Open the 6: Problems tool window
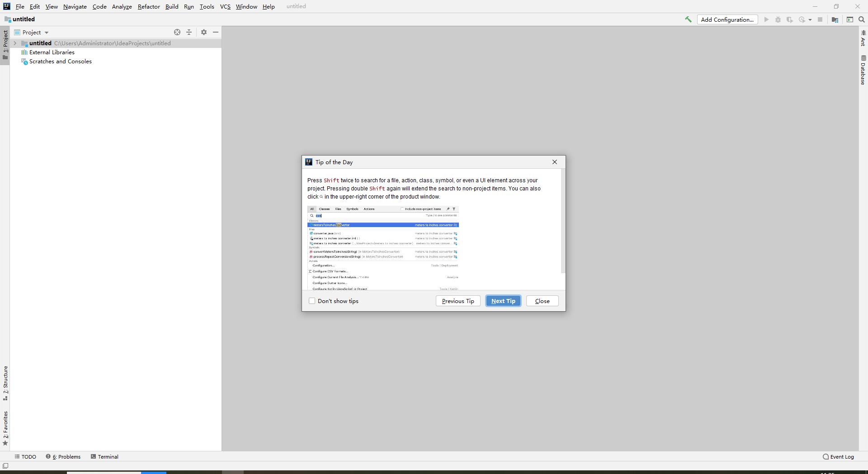 click(63, 457)
